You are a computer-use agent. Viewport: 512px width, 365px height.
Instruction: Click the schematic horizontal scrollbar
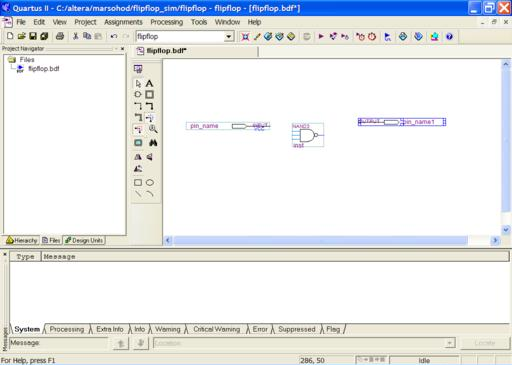[x=320, y=240]
